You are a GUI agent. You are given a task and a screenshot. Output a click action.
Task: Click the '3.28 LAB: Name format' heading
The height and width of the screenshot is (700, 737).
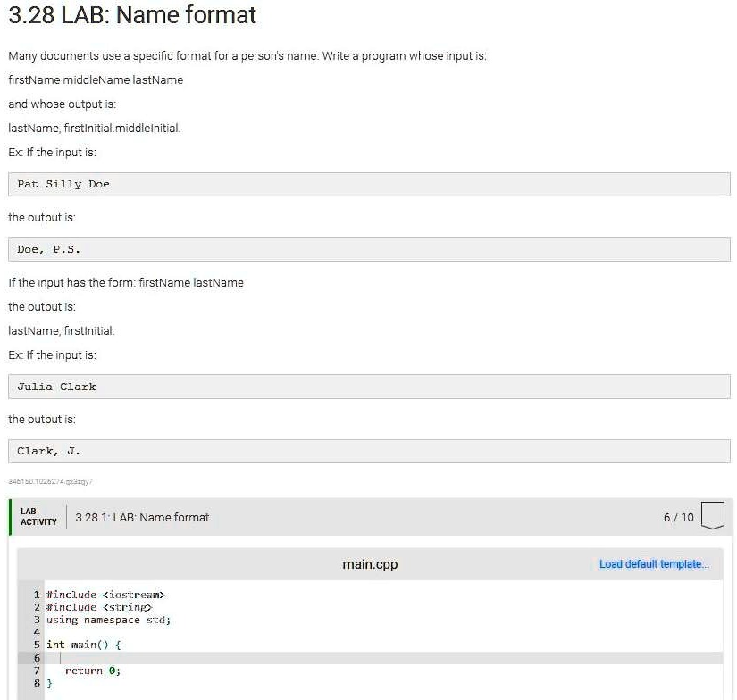point(132,14)
